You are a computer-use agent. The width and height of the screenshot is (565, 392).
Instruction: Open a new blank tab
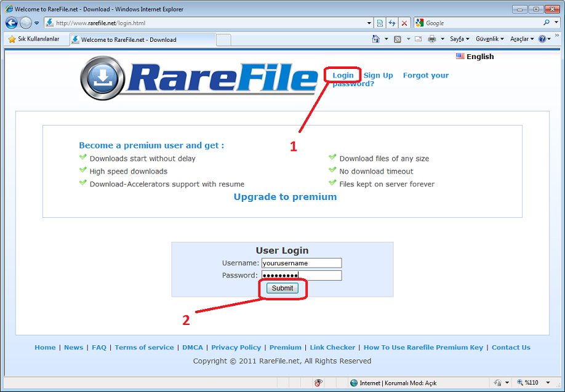[223, 39]
